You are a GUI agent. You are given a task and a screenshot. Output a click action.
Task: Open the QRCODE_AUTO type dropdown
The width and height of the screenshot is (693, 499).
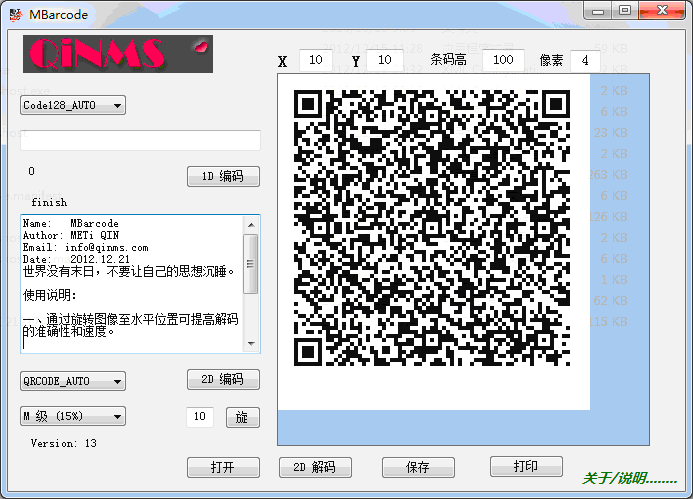[73, 381]
